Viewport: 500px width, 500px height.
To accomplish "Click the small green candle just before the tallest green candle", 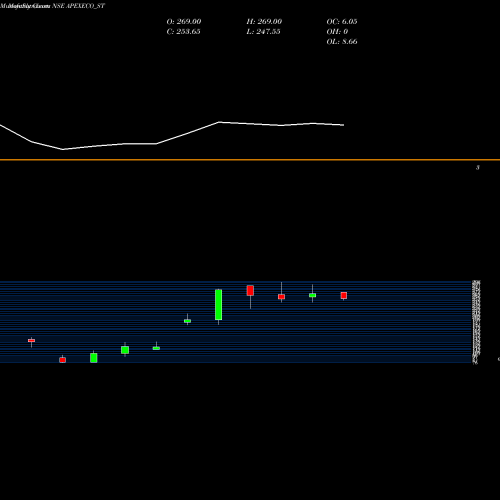I will 187,321.
